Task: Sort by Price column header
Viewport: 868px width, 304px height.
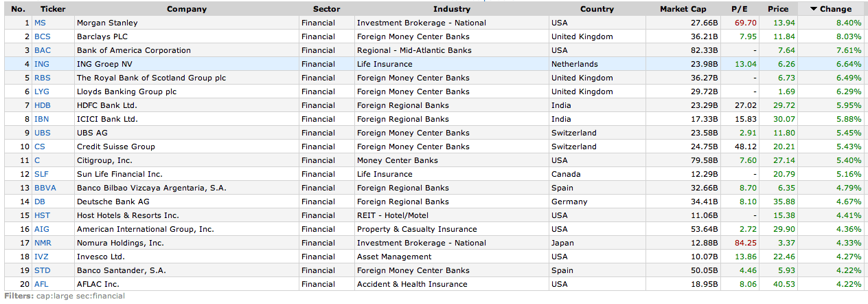Action: 778,9
